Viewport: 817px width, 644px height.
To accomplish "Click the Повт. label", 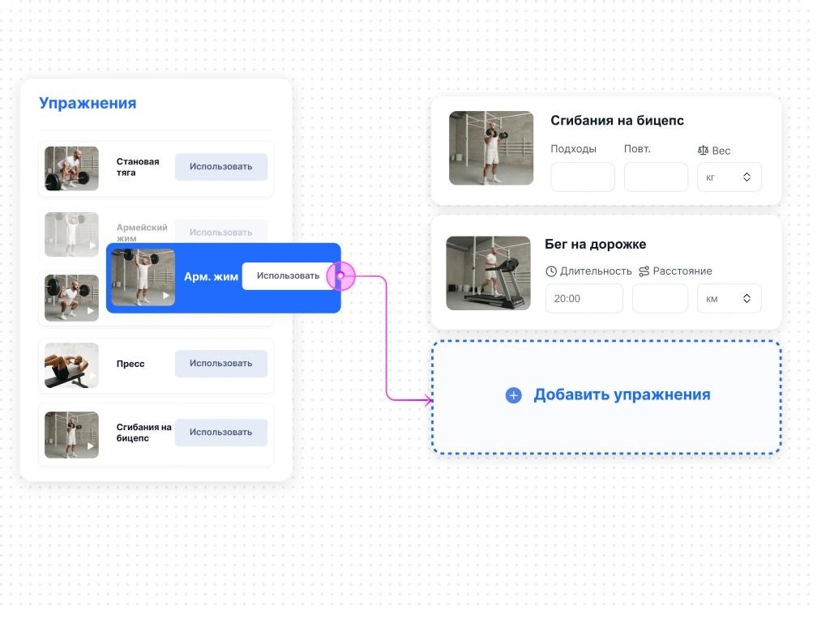I will (637, 149).
